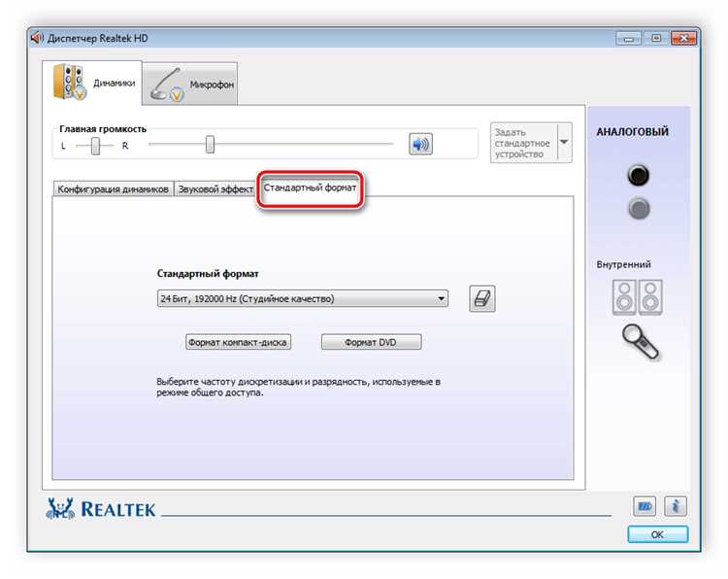Click the L-R balance slider handle
The height and width of the screenshot is (579, 728).
(95, 146)
